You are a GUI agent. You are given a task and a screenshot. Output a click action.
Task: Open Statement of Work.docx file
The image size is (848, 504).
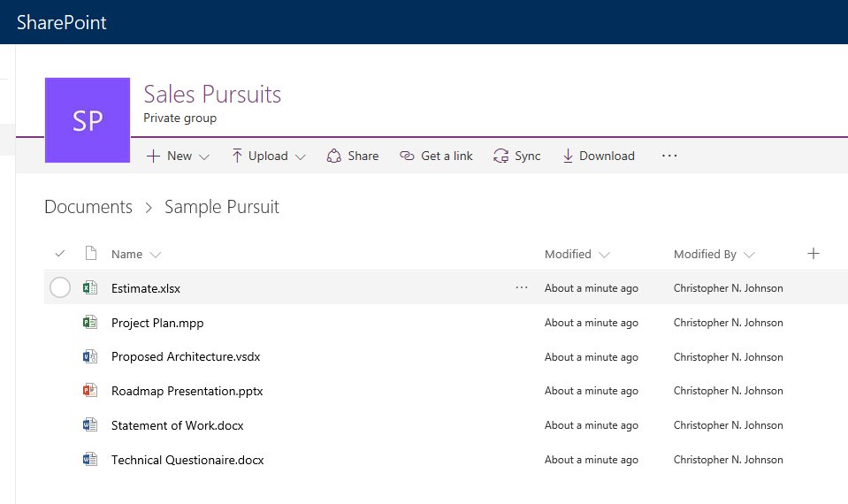click(178, 425)
